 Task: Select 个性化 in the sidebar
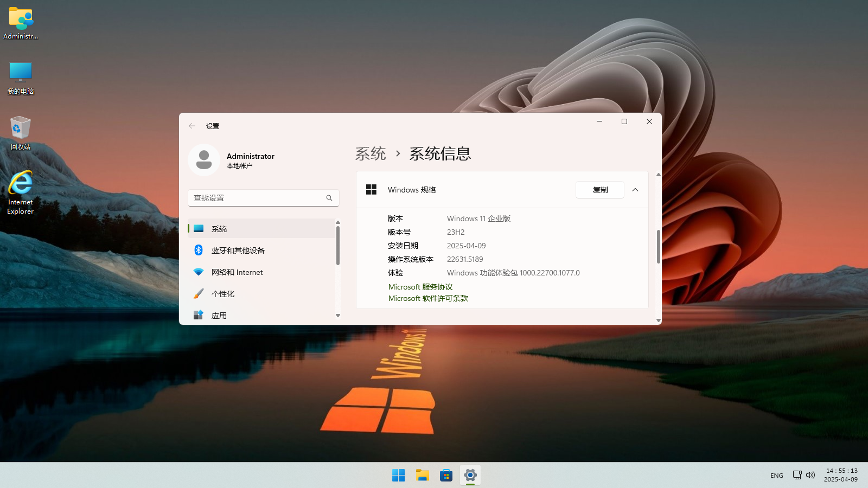pos(261,293)
